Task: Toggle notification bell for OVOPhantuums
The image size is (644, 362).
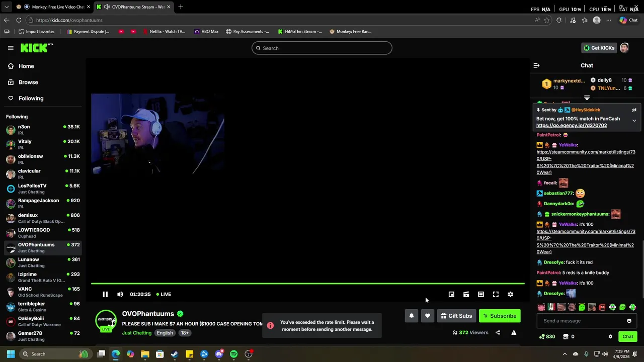Action: click(412, 316)
